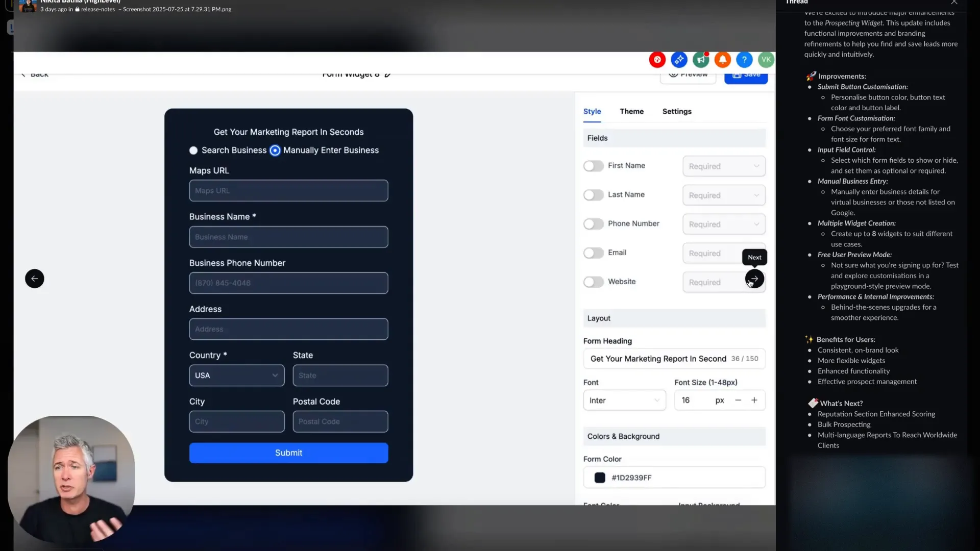Switch to the Settings tab
Screen dimensions: 980x551
pos(677,112)
